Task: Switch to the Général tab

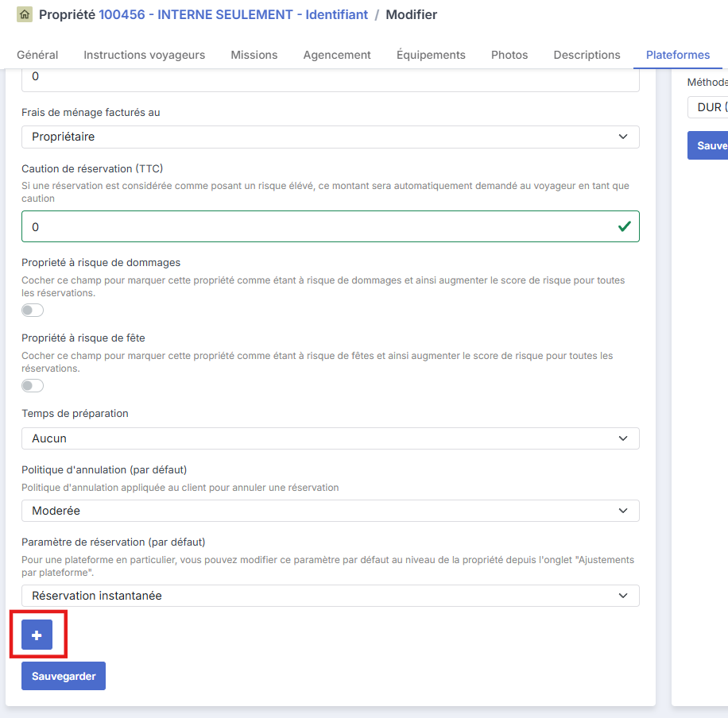Action: click(37, 55)
